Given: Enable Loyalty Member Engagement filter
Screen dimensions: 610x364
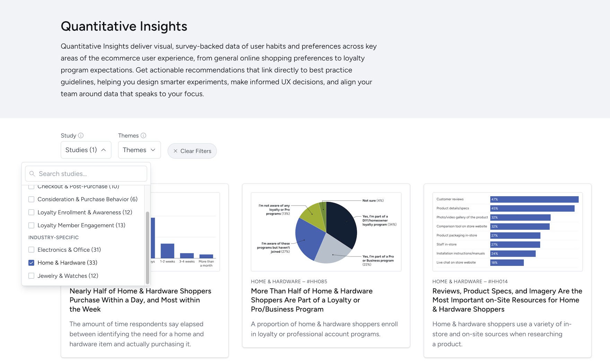Looking at the screenshot, I should coord(31,225).
